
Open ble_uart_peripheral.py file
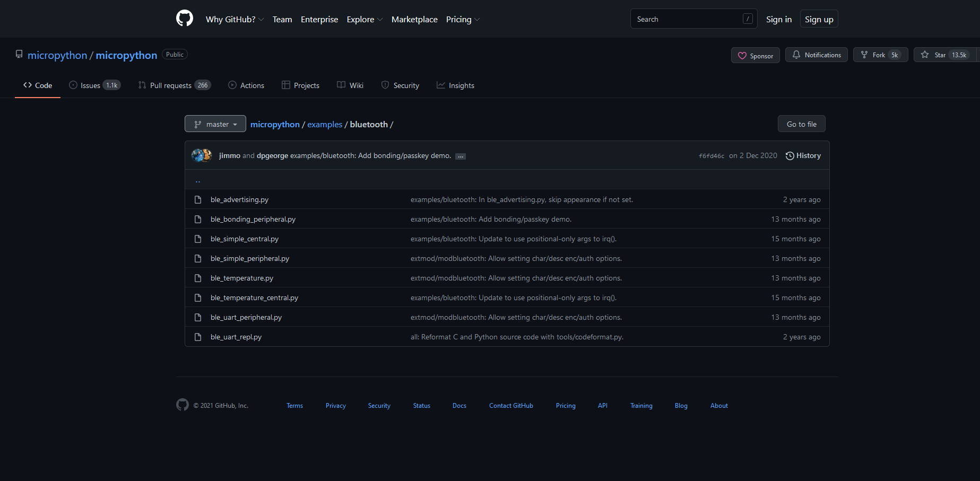click(x=246, y=317)
